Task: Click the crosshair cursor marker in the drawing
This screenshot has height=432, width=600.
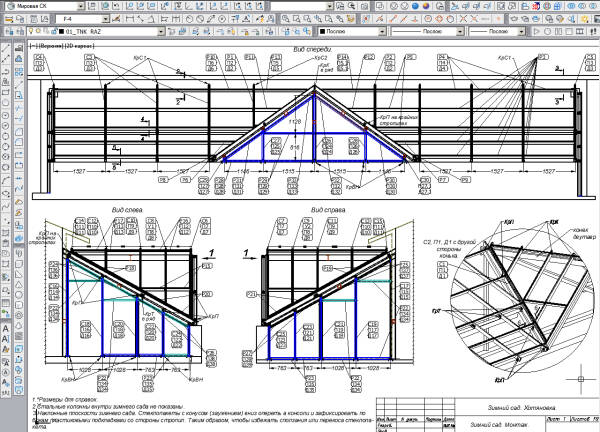Action: [581, 379]
